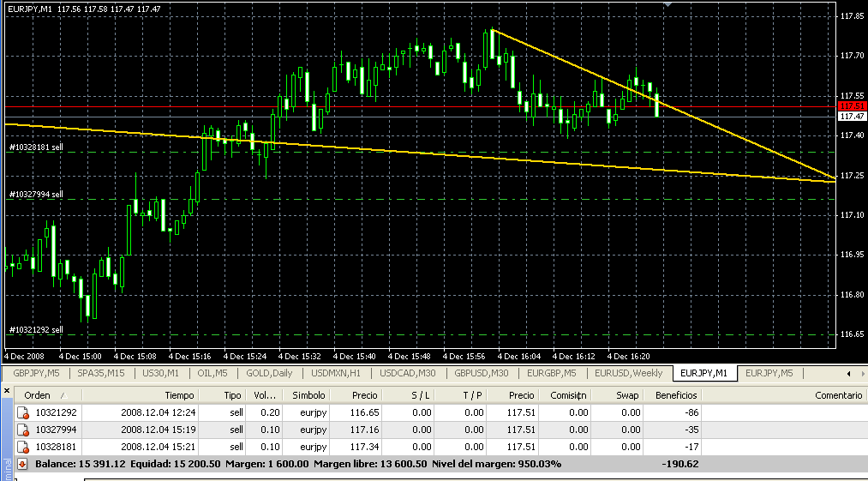The image size is (868, 481).
Task: Click the red arrow icon beside Balance
Action: (x=22, y=464)
